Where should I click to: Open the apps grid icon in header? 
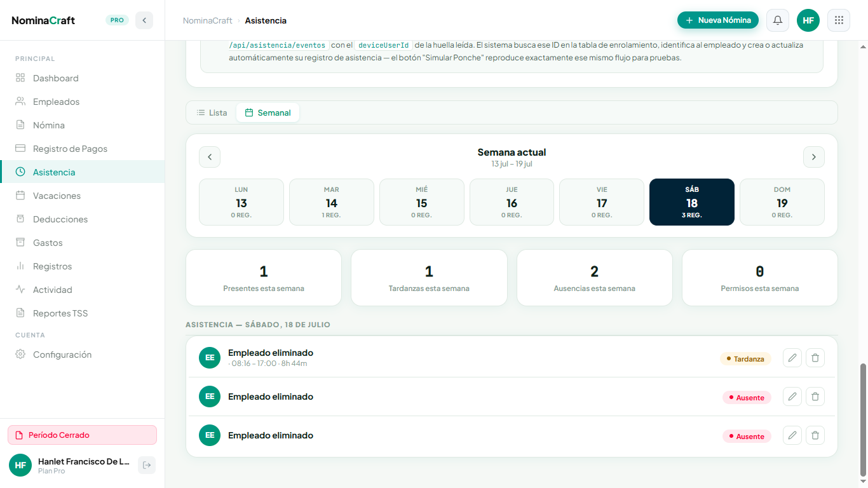tap(839, 20)
